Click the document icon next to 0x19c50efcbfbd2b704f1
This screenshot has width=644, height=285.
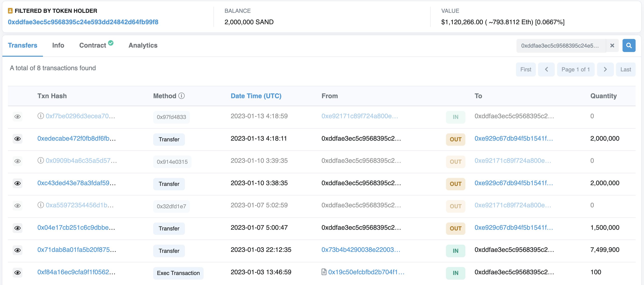tap(324, 272)
